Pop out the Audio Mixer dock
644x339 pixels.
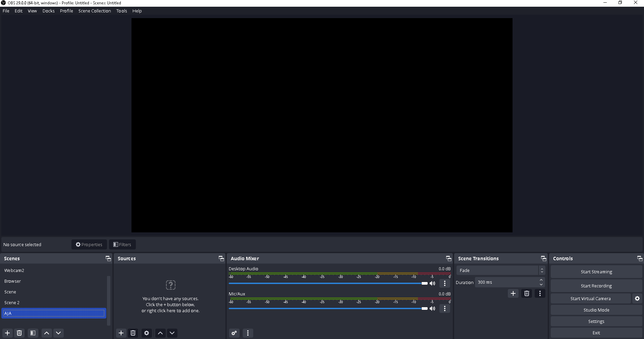coord(448,259)
